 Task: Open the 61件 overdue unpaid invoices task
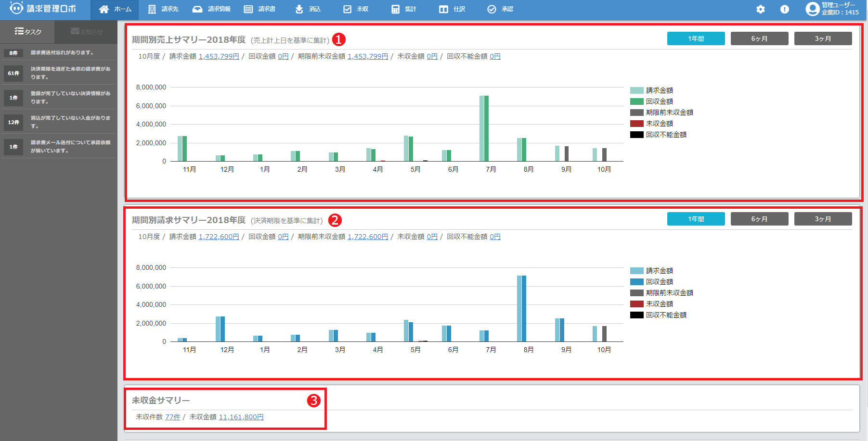(x=59, y=73)
